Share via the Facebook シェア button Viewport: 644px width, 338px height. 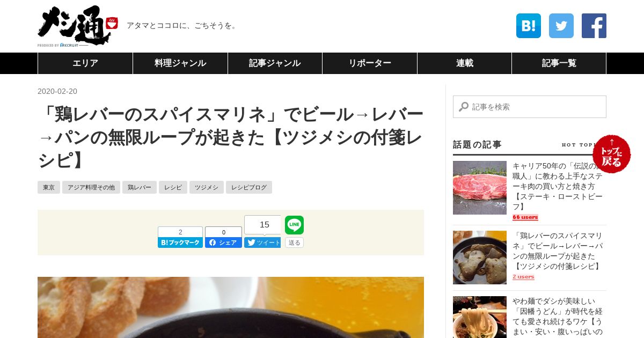coord(223,243)
